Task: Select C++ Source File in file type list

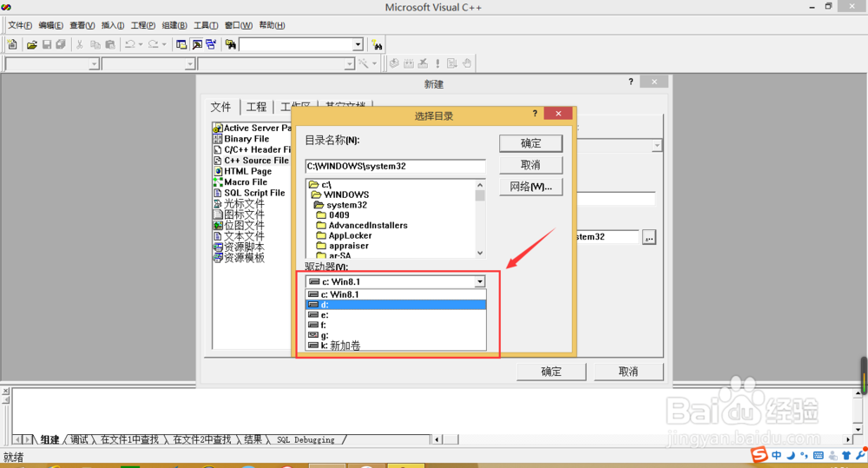Action: (252, 161)
